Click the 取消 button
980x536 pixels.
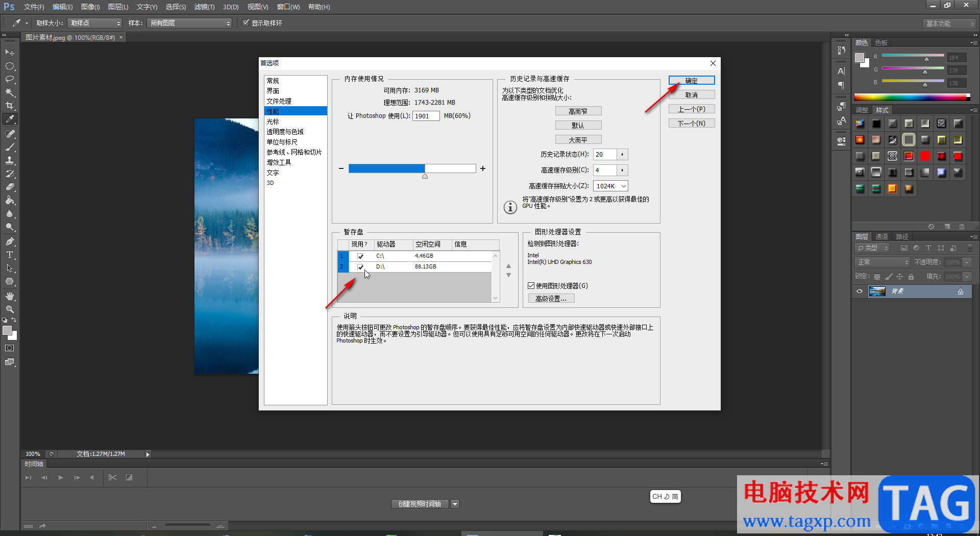pos(692,95)
